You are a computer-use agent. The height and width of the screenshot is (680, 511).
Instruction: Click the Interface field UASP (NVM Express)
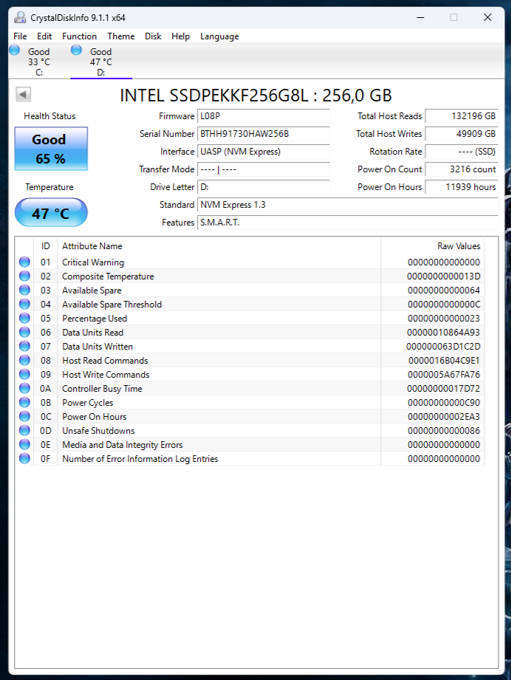[264, 152]
